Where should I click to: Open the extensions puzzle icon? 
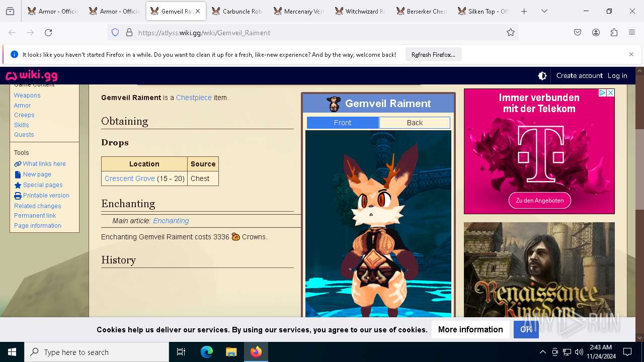pyautogui.click(x=614, y=33)
